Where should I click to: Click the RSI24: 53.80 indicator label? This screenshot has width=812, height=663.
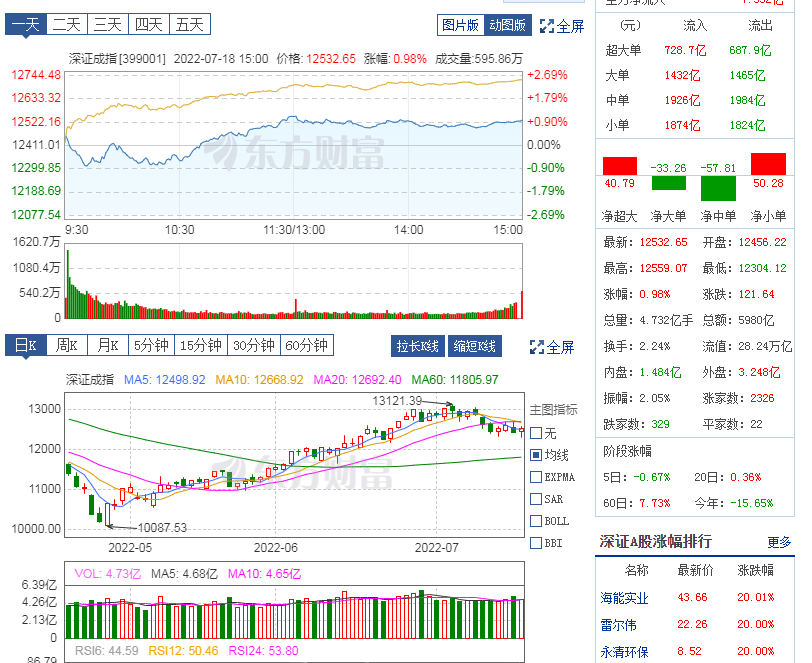(264, 651)
